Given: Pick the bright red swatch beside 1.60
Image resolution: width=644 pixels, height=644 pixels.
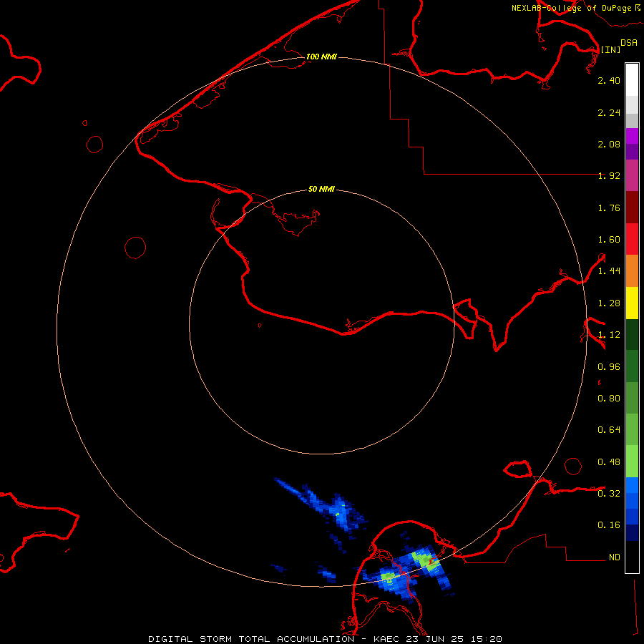Looking at the screenshot, I should [632, 238].
